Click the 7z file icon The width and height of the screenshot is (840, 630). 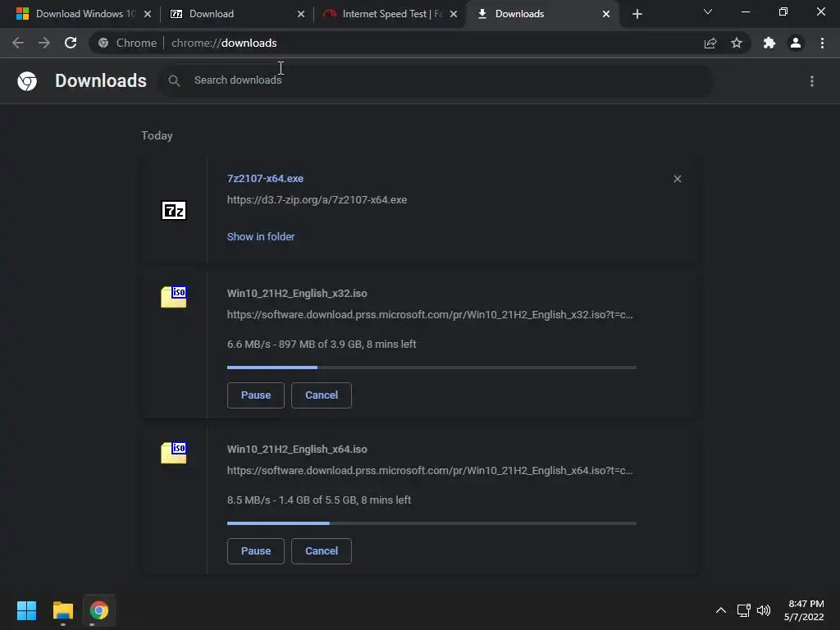click(x=174, y=211)
